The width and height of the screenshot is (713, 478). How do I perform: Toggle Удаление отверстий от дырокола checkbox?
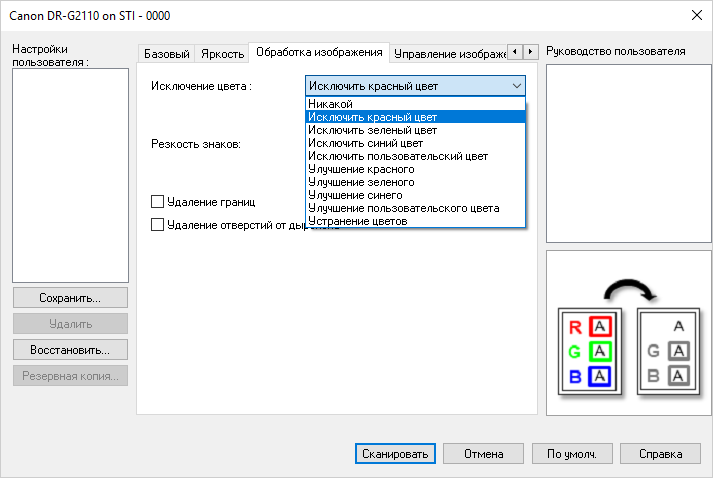[157, 225]
